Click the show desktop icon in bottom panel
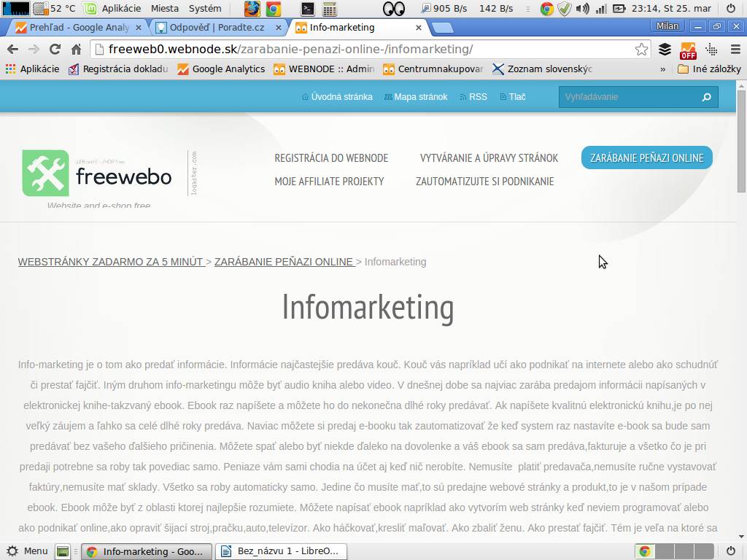Viewport: 747px width, 560px height. [x=63, y=551]
